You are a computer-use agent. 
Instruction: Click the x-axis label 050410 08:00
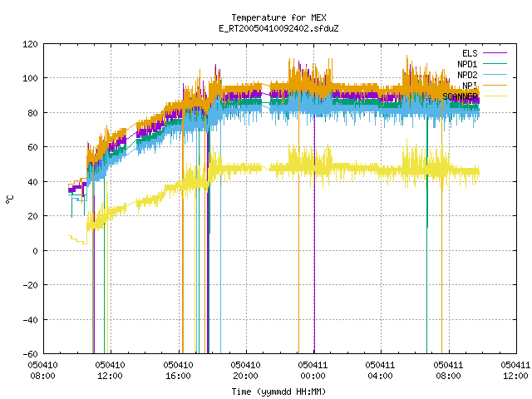click(x=42, y=371)
